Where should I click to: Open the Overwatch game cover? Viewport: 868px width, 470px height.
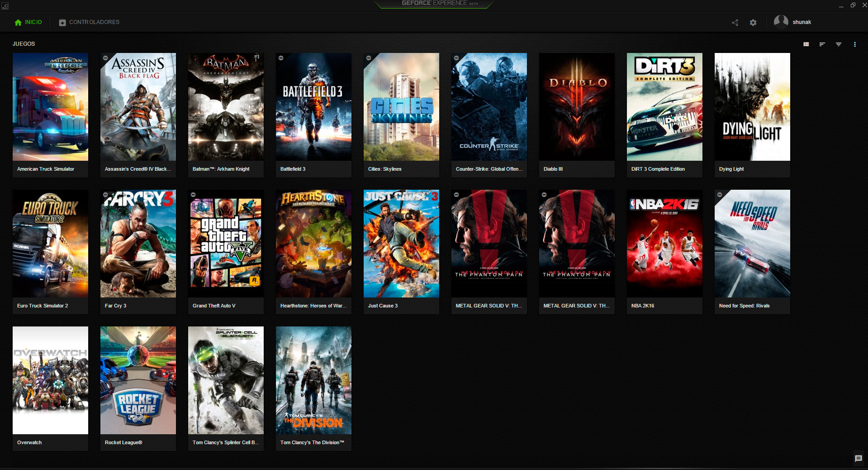50,380
